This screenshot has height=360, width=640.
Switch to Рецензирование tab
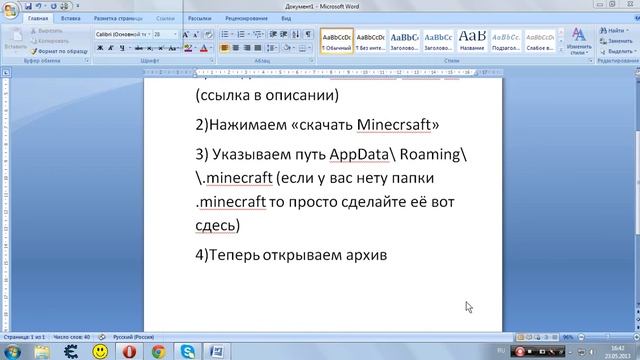point(246,18)
